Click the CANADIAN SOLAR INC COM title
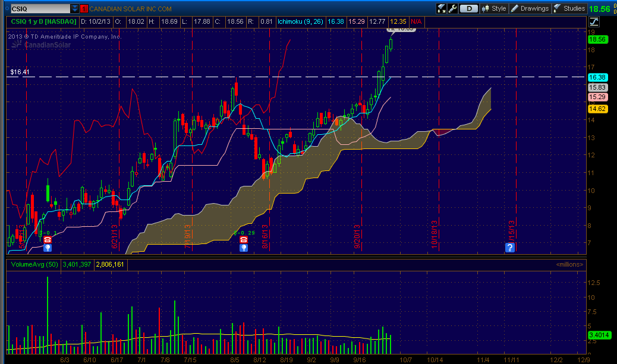The width and height of the screenshot is (617, 364). (x=130, y=9)
